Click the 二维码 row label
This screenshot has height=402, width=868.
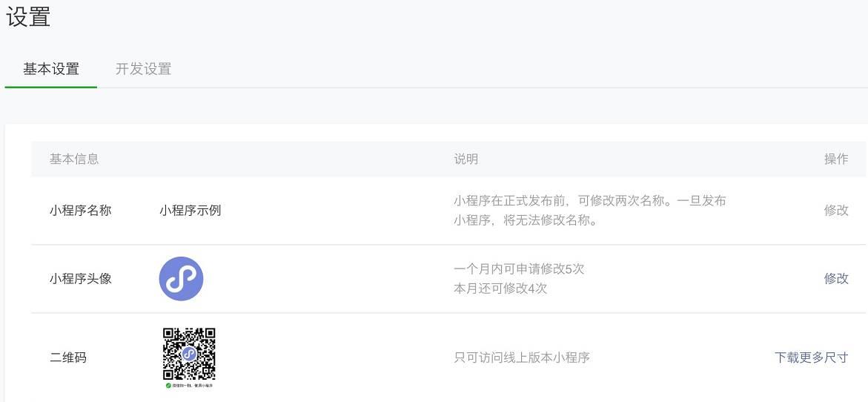(68, 357)
